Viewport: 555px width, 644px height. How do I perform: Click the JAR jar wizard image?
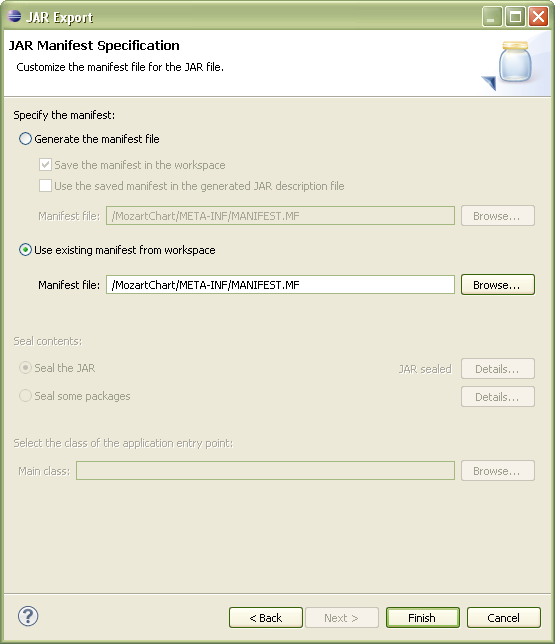coord(510,65)
